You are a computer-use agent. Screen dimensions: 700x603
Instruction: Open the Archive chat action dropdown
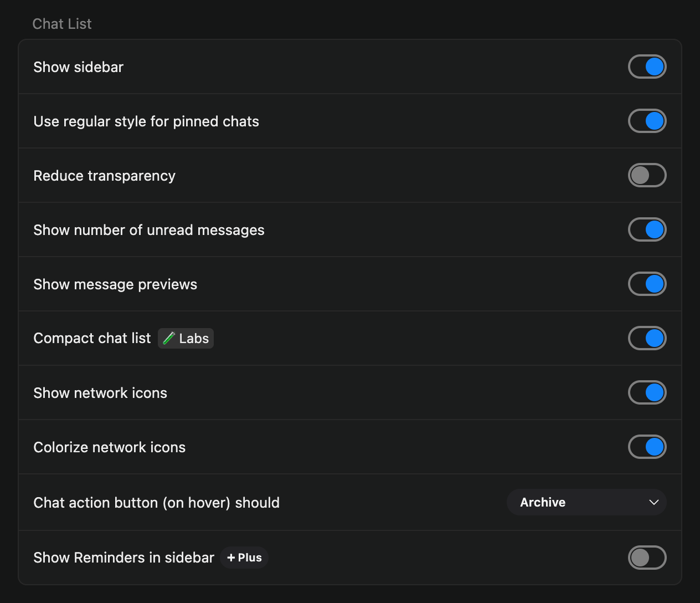[586, 502]
